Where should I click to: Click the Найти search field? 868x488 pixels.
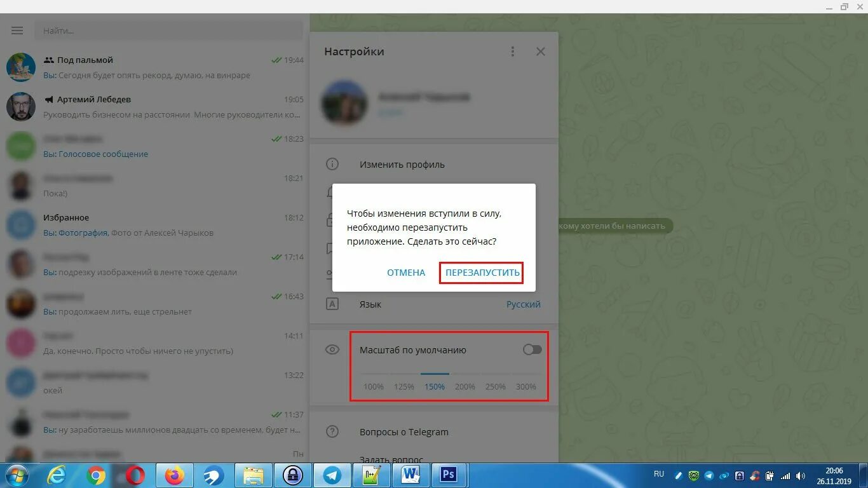[169, 30]
